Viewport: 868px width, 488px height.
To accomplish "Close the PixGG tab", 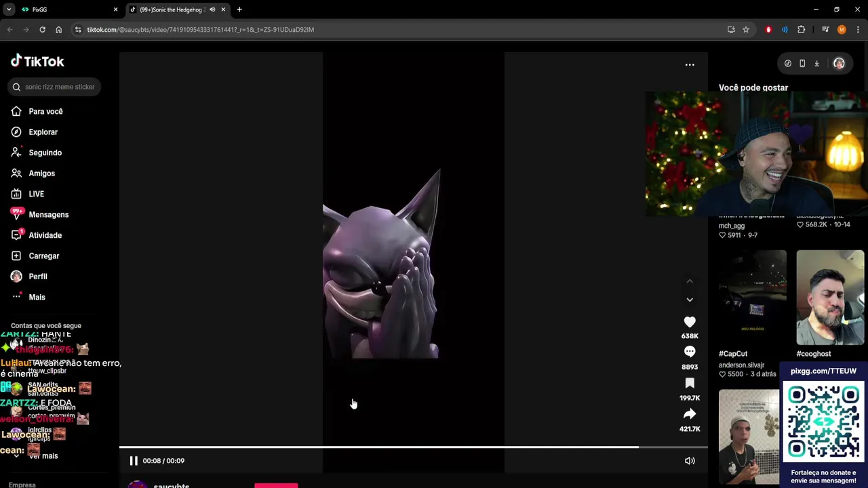I will (x=115, y=9).
